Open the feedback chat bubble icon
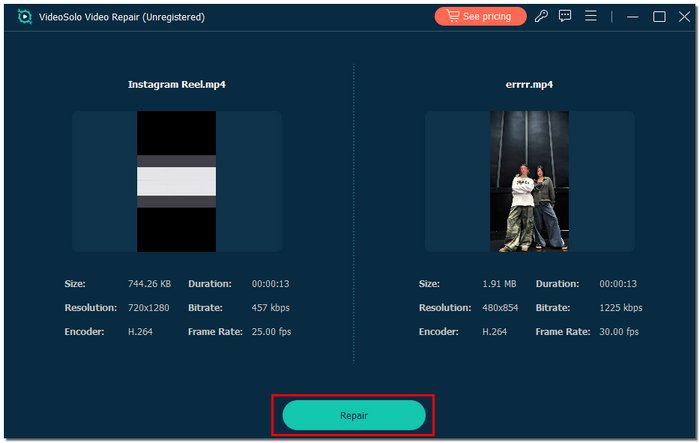700x443 pixels. pyautogui.click(x=566, y=16)
